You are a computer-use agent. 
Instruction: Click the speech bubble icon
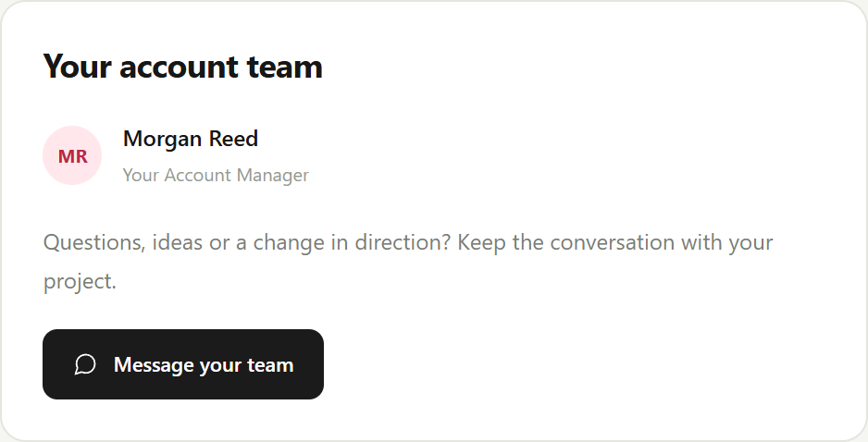[x=85, y=364]
